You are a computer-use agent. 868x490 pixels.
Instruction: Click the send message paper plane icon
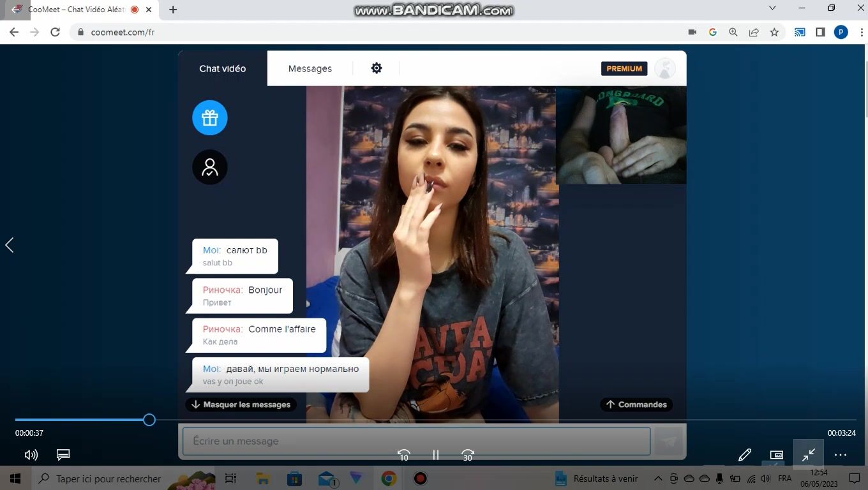click(669, 441)
